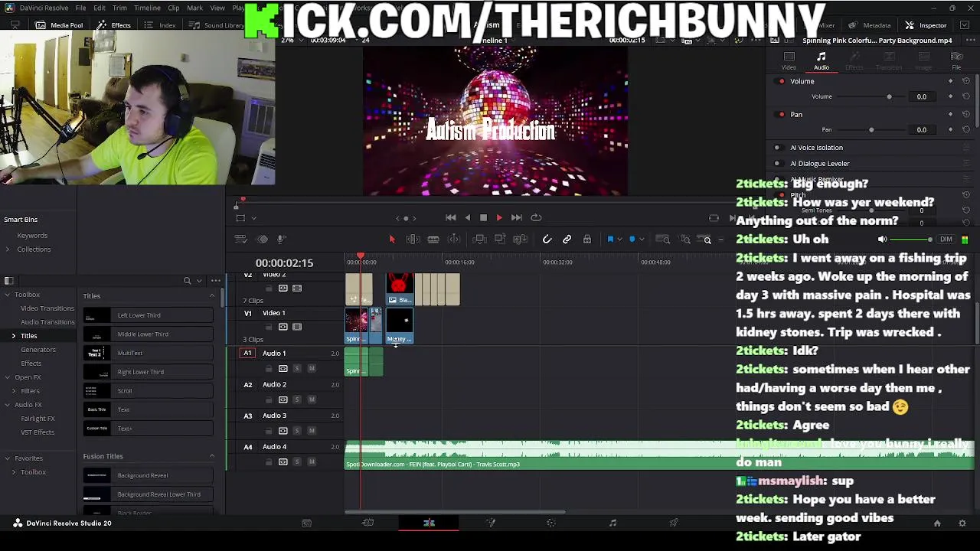Open Project Settings gear icon

coord(962,523)
